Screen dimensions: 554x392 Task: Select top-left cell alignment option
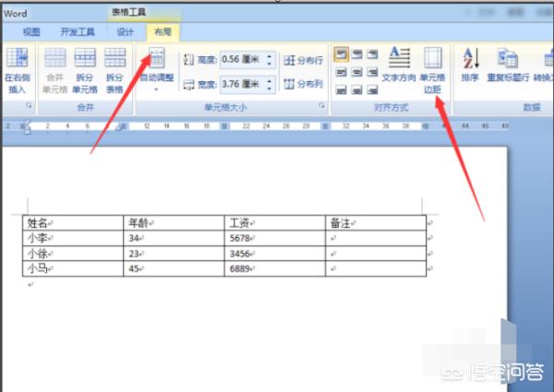point(341,55)
